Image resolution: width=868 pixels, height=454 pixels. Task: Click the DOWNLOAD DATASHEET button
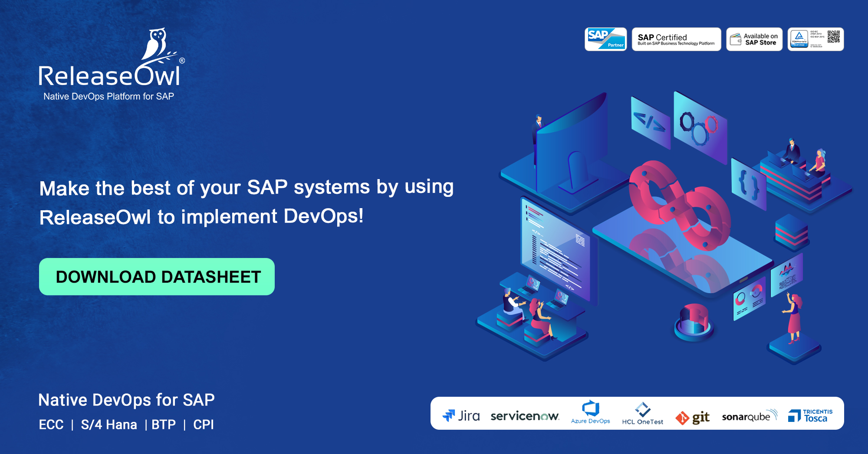[157, 277]
